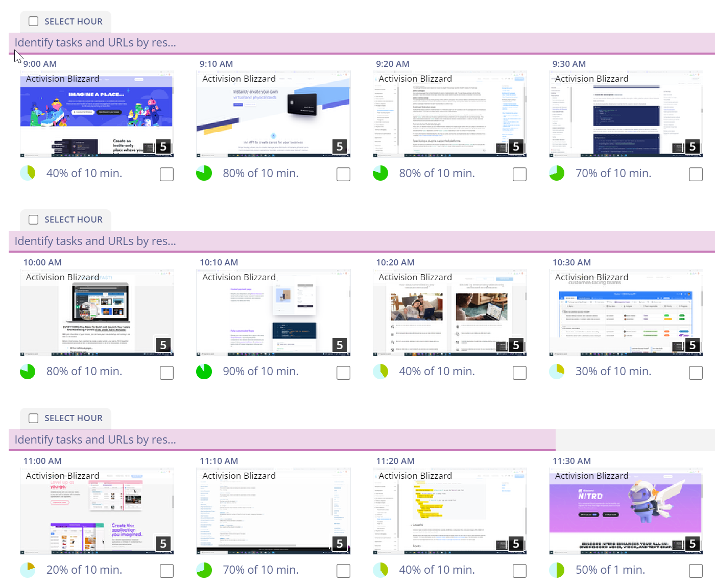Click the activity pie icon for 11:20 AM
The height and width of the screenshot is (588, 715).
click(380, 570)
